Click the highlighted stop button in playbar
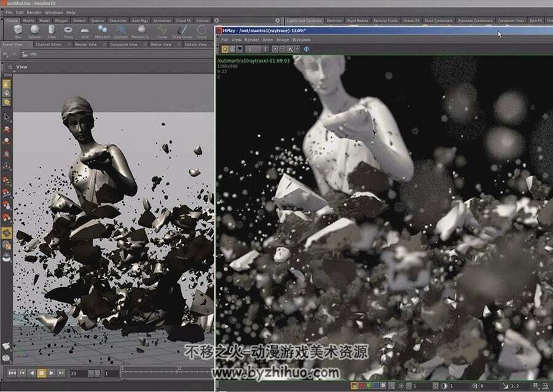 42,373
